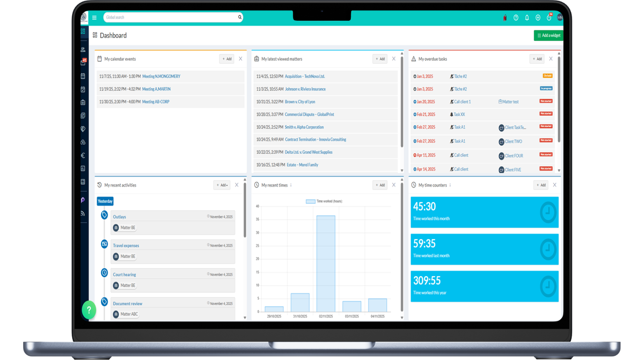This screenshot has height=360, width=644.
Task: Open the hamburger menu in top bar
Action: (94, 18)
